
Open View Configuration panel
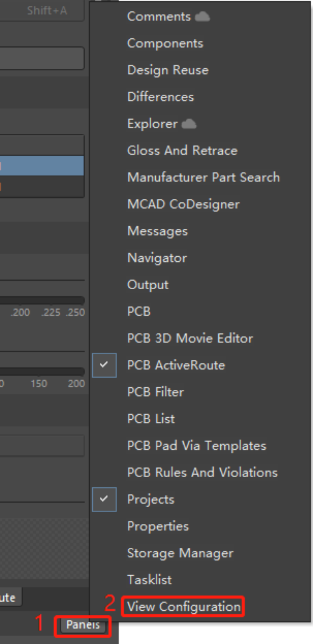point(184,606)
